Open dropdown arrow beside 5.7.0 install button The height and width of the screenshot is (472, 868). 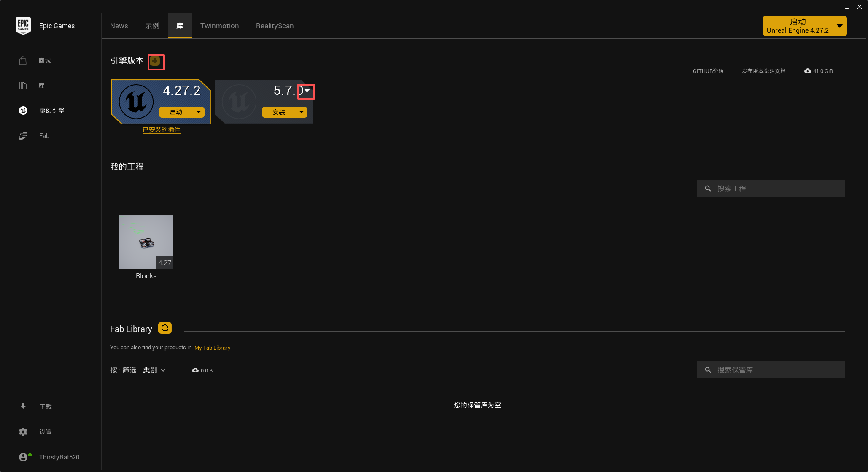(302, 112)
